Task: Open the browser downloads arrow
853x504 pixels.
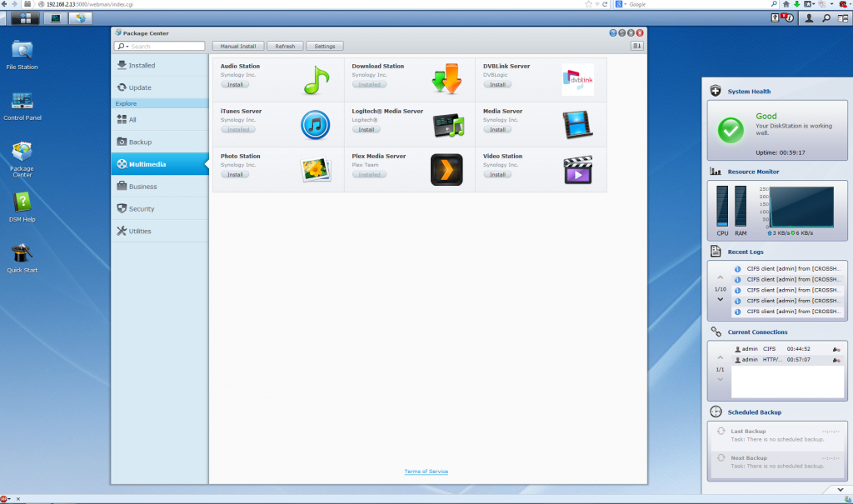Action: tap(797, 4)
